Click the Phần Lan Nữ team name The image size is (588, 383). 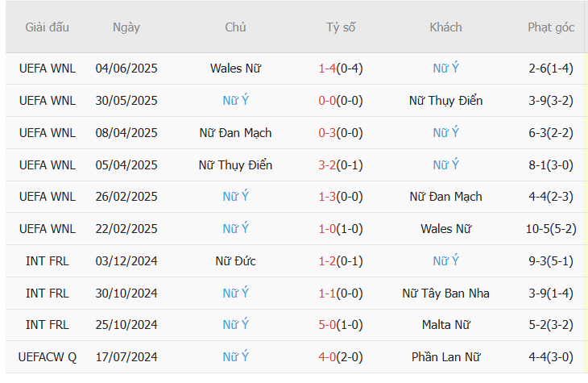445,357
